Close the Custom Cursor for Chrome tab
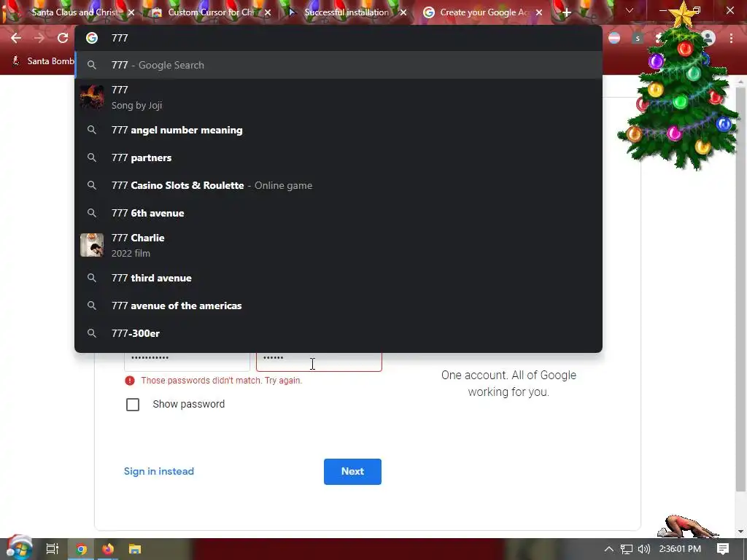 268,13
